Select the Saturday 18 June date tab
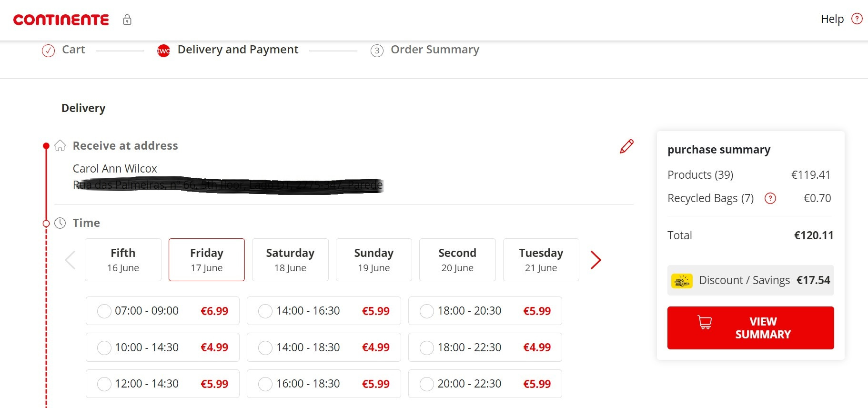Image resolution: width=868 pixels, height=408 pixels. [290, 260]
